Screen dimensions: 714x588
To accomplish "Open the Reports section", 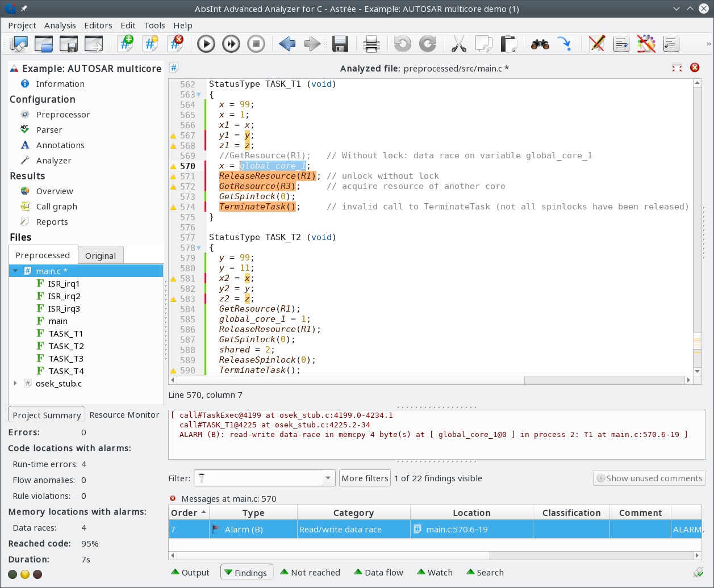I will [x=52, y=222].
